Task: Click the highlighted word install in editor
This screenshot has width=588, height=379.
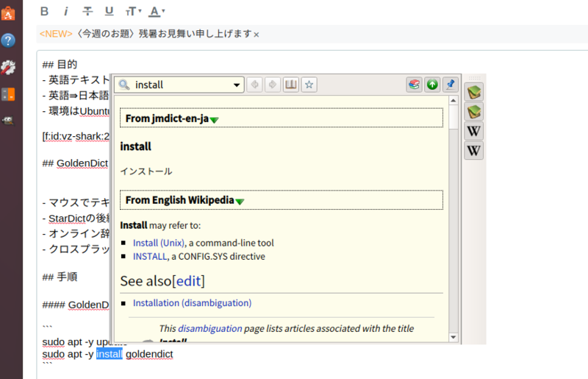Action: click(x=109, y=354)
